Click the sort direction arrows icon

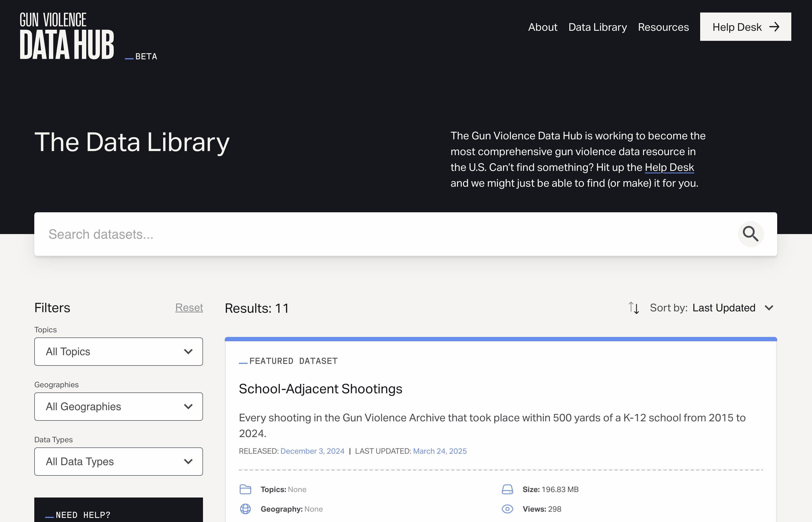[x=634, y=308]
